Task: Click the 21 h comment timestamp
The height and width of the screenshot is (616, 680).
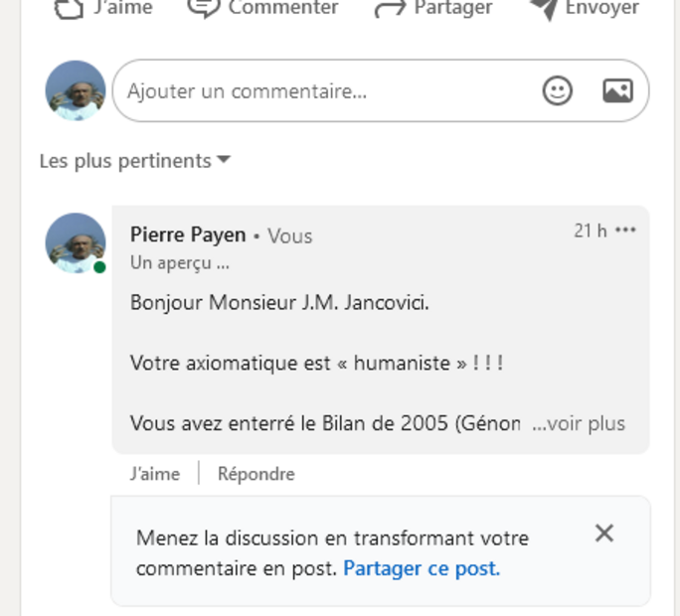Action: pos(590,231)
